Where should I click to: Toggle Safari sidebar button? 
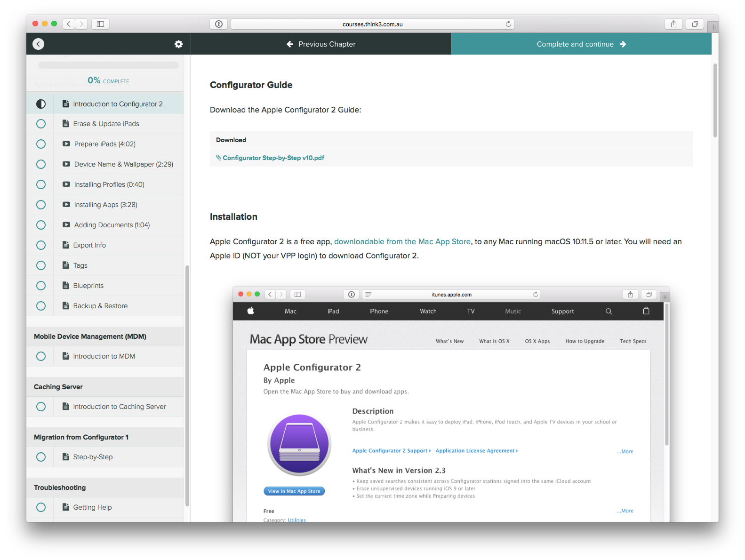click(x=100, y=24)
